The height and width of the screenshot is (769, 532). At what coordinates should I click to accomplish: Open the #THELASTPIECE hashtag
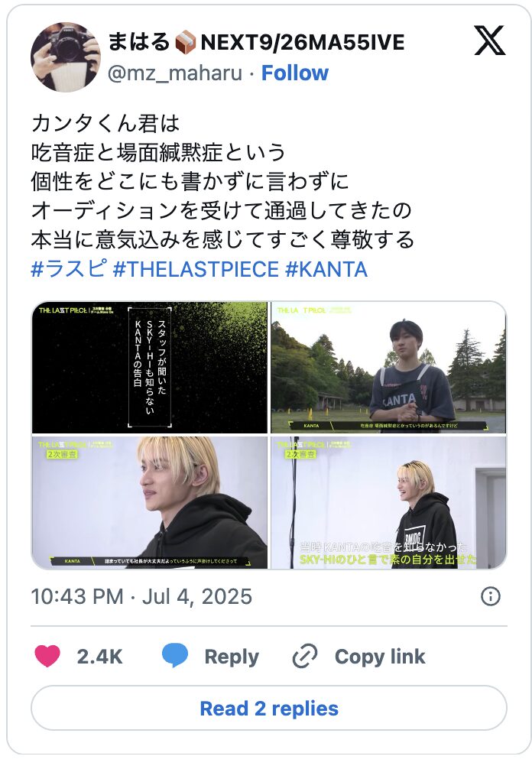pyautogui.click(x=196, y=269)
